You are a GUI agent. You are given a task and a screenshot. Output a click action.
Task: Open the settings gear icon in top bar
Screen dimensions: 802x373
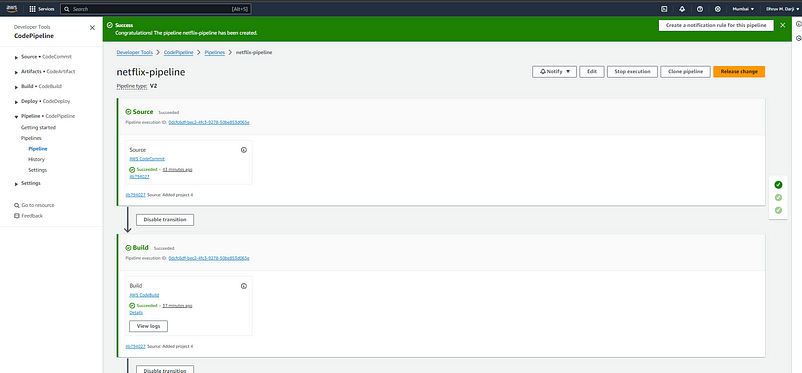coord(718,9)
